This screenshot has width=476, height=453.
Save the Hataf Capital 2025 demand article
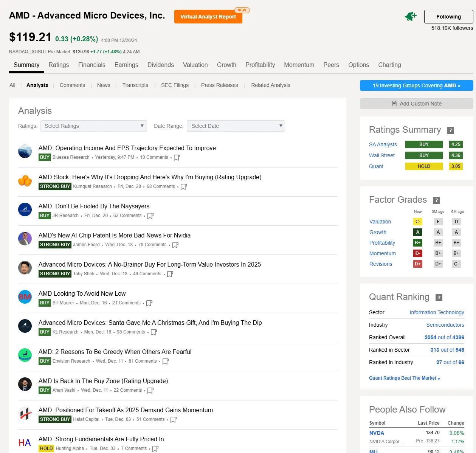point(174,420)
